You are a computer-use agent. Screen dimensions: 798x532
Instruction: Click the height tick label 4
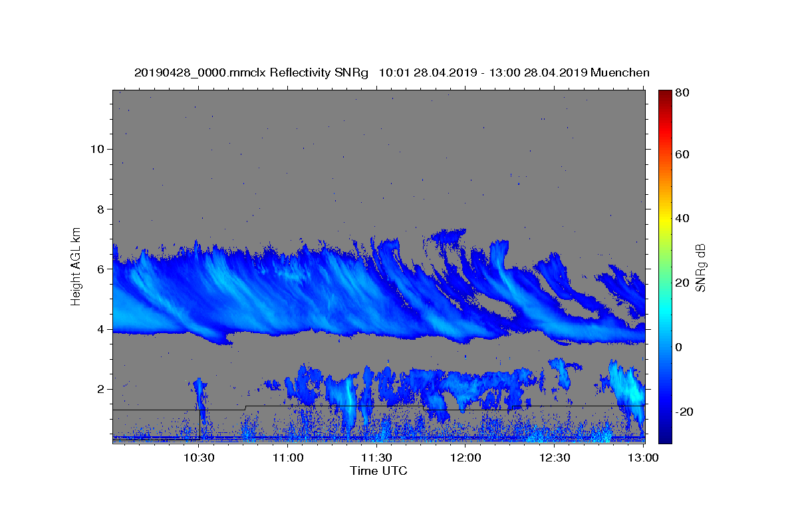pos(100,329)
